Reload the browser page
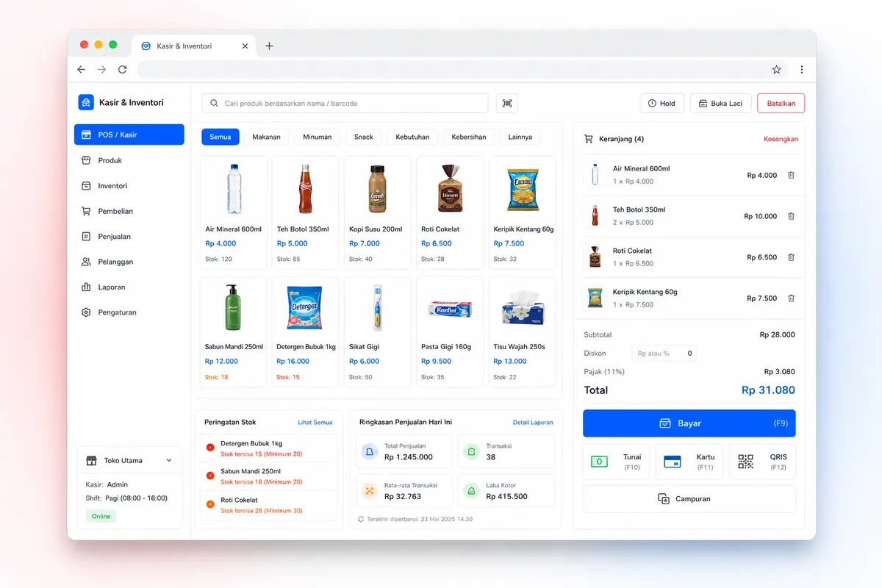This screenshot has height=588, width=882. [122, 69]
